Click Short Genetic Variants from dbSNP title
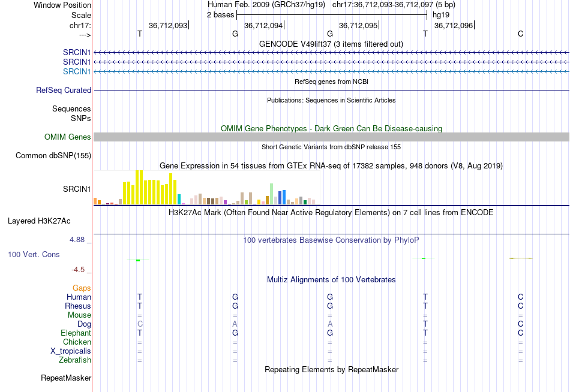Screen dimensions: 570x392 pyautogui.click(x=331, y=147)
